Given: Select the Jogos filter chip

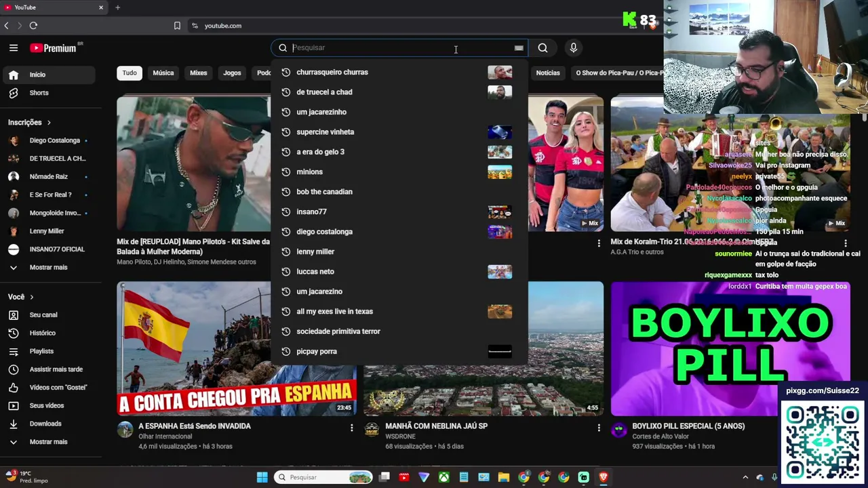Looking at the screenshot, I should (x=232, y=73).
